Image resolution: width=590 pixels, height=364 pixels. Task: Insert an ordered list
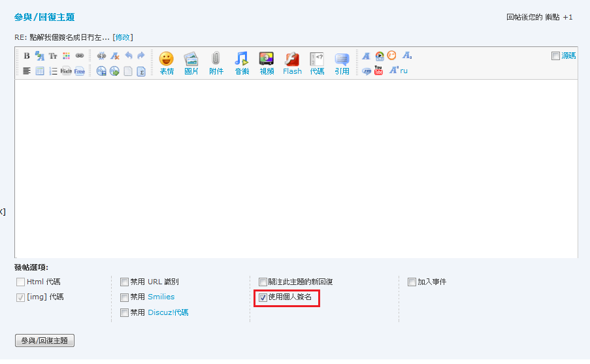(x=53, y=71)
